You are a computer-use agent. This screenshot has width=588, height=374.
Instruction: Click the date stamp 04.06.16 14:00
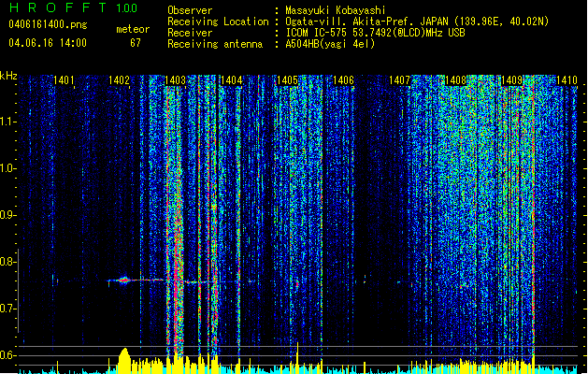click(48, 43)
